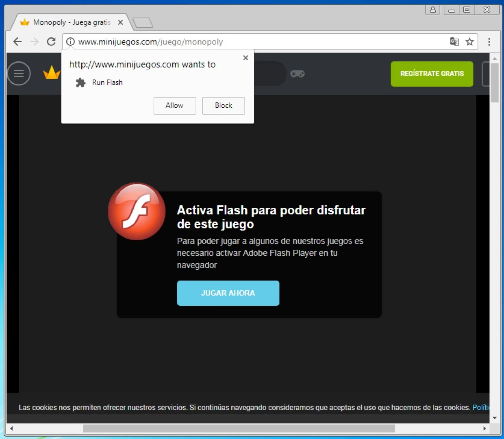Click the REGÍSTRATE GRATIS button
Image resolution: width=504 pixels, height=439 pixels.
pyautogui.click(x=432, y=74)
